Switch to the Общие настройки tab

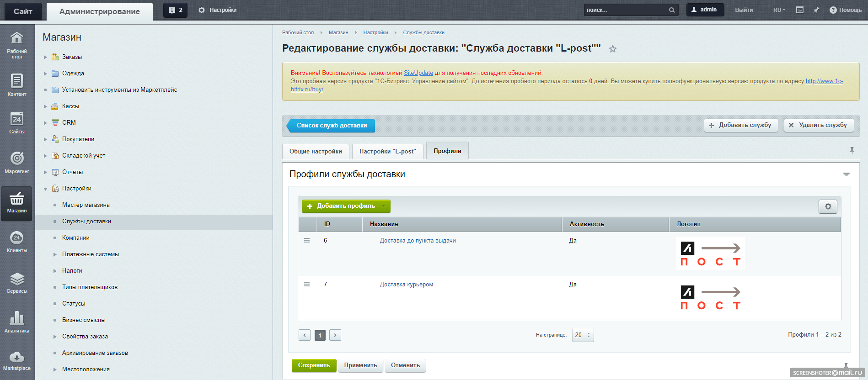(316, 152)
